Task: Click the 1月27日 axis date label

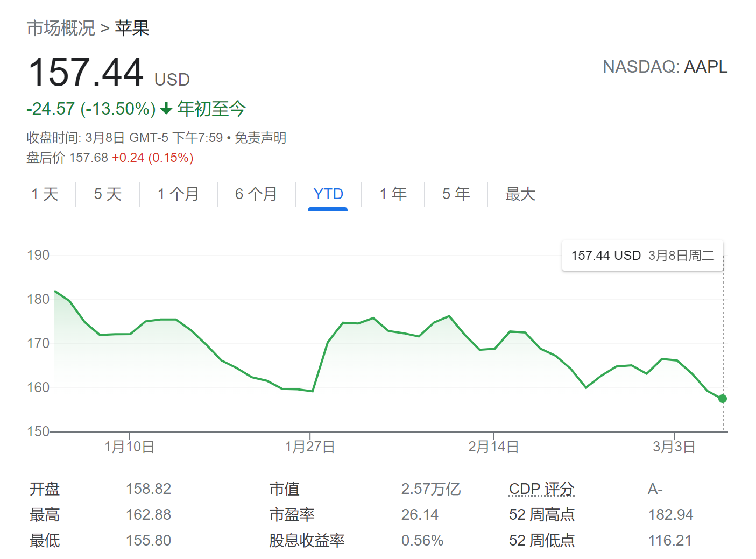Action: tap(310, 447)
